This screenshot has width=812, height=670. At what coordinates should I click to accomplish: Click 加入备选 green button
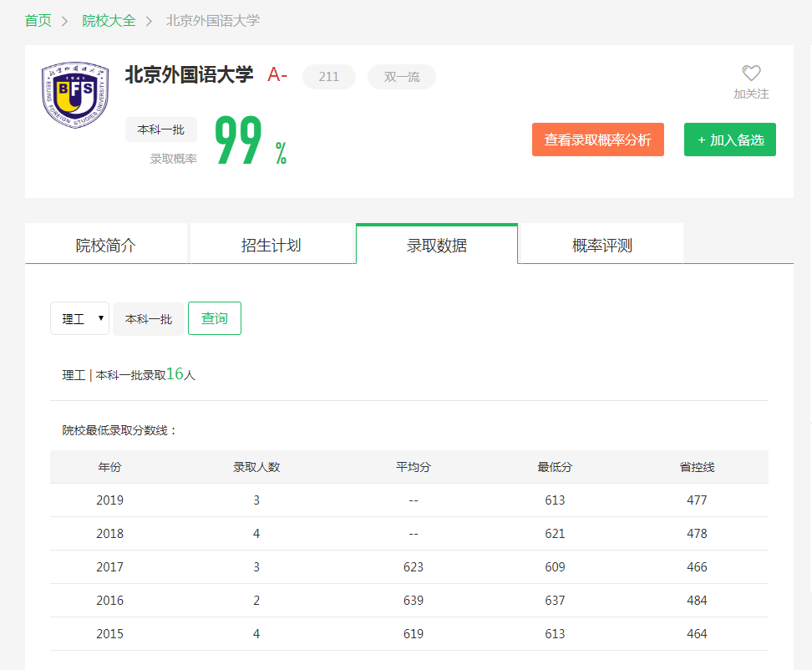pyautogui.click(x=729, y=140)
